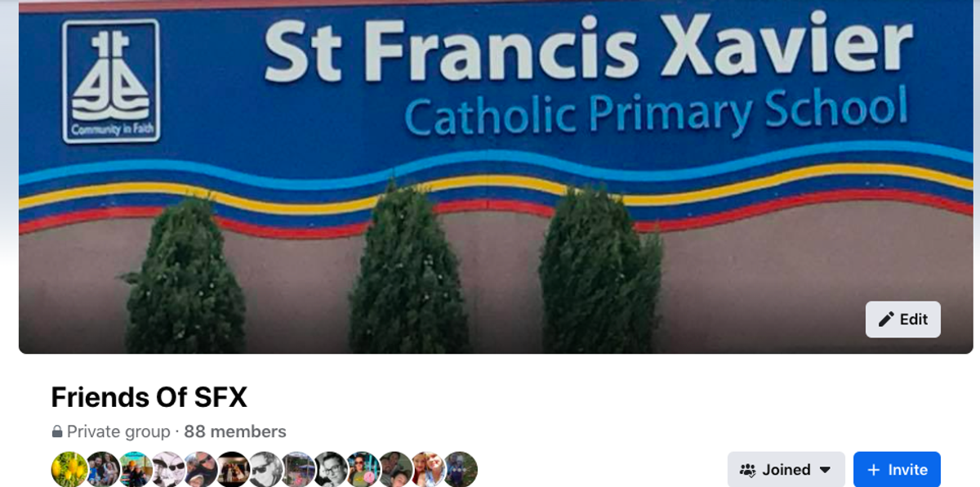This screenshot has width=980, height=487.
Task: Open the St Francis Xavier cover photo
Action: tap(496, 177)
